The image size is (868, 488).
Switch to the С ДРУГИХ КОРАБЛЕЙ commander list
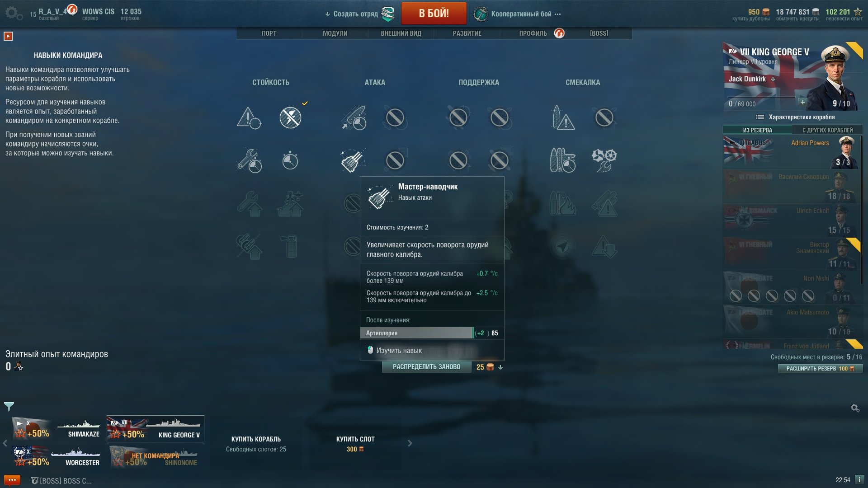coord(827,130)
